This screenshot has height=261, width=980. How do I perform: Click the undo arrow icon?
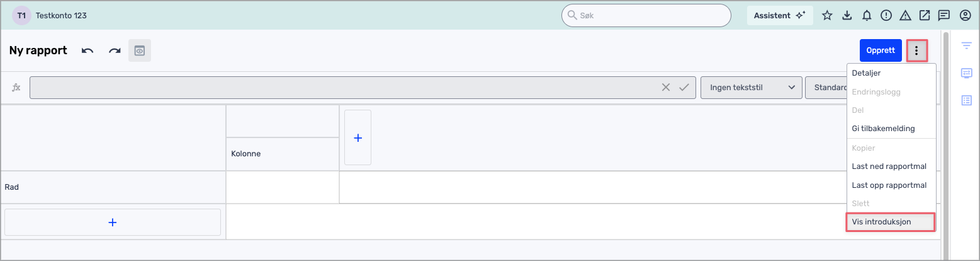(87, 51)
